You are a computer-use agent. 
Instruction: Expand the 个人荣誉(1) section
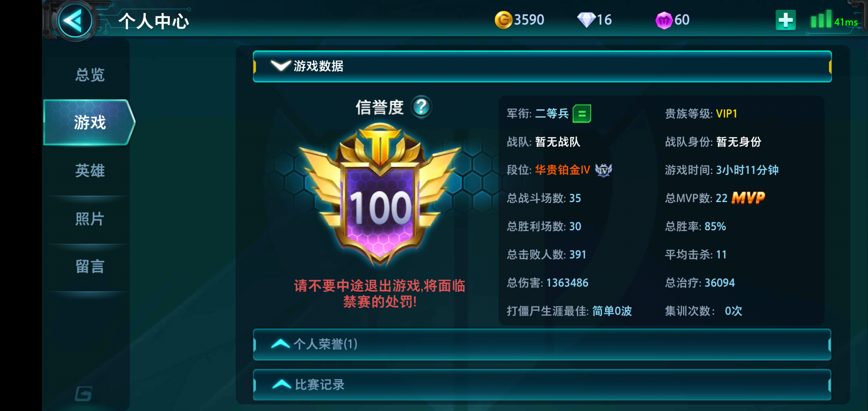(x=542, y=344)
